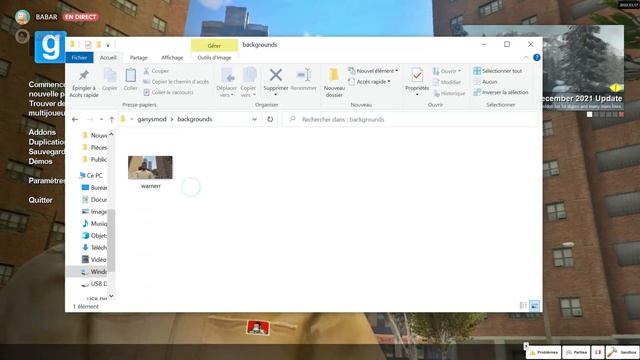Click the Coller clipboard icon

point(131,76)
